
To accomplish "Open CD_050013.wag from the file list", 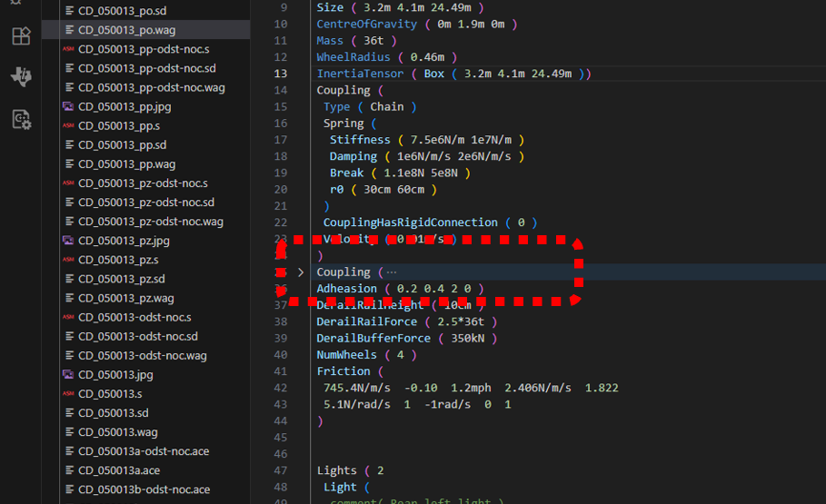I will (117, 432).
